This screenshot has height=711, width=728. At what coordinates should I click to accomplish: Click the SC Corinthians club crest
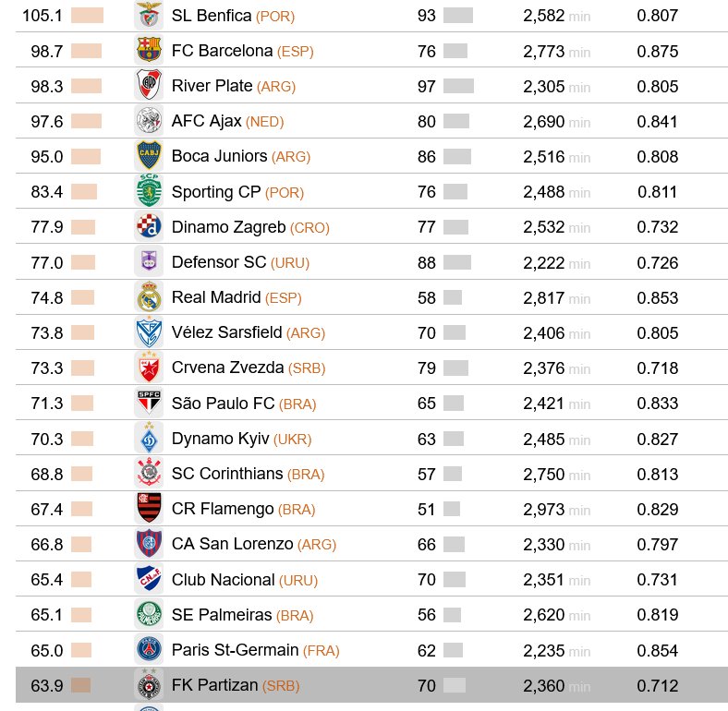point(148,474)
